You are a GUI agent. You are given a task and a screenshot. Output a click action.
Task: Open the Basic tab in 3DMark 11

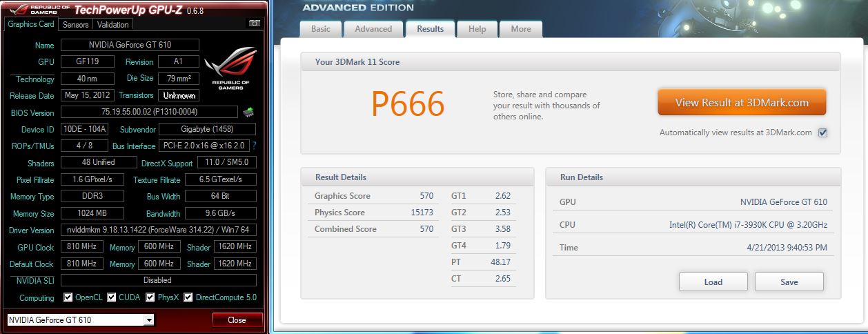coord(321,29)
